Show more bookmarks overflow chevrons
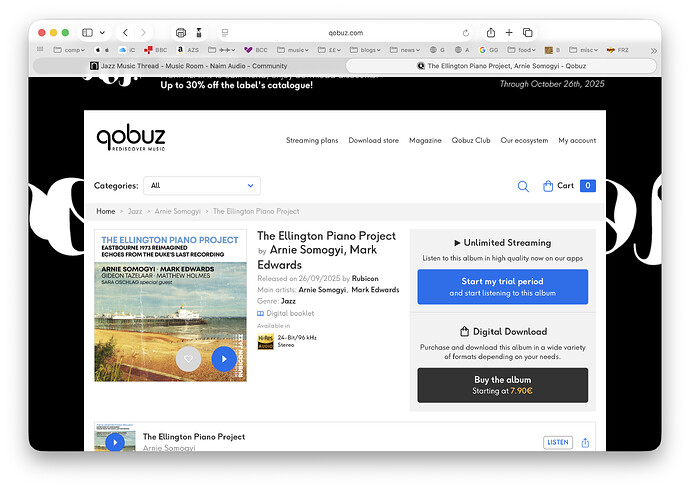This screenshot has height=489, width=690. (x=653, y=51)
